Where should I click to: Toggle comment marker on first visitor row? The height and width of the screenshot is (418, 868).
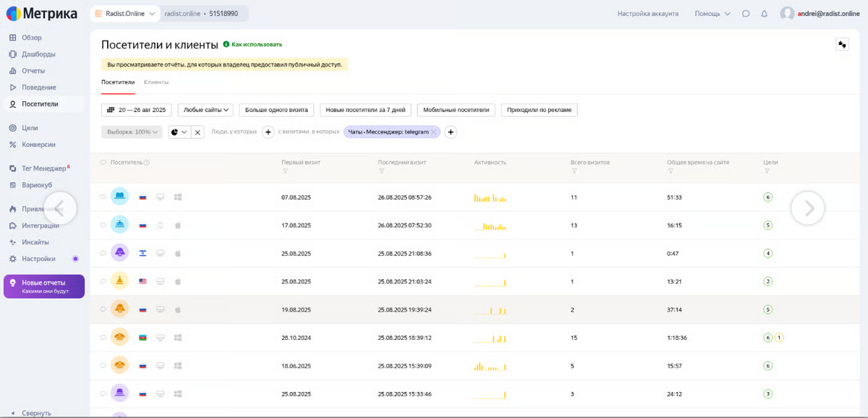point(103,197)
